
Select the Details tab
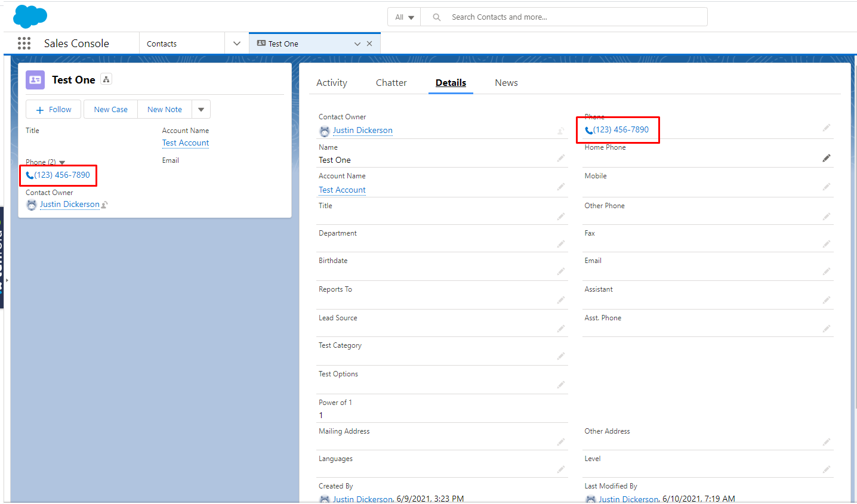point(451,83)
